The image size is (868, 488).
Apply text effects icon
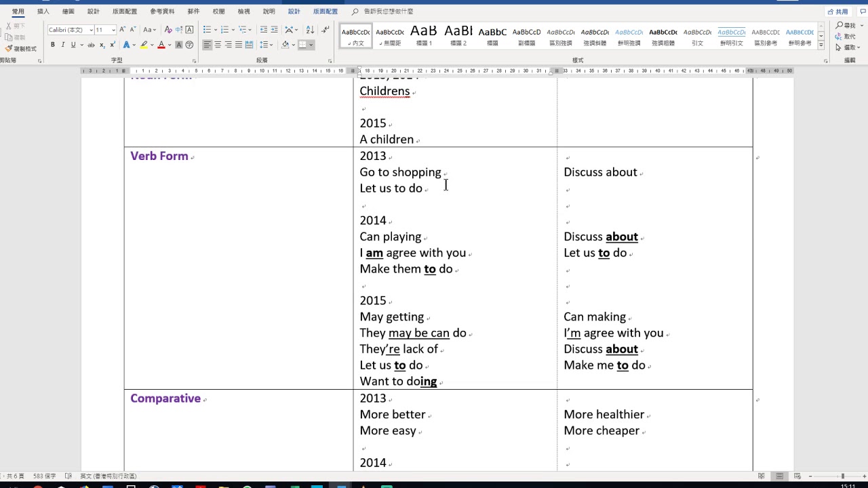(x=126, y=45)
